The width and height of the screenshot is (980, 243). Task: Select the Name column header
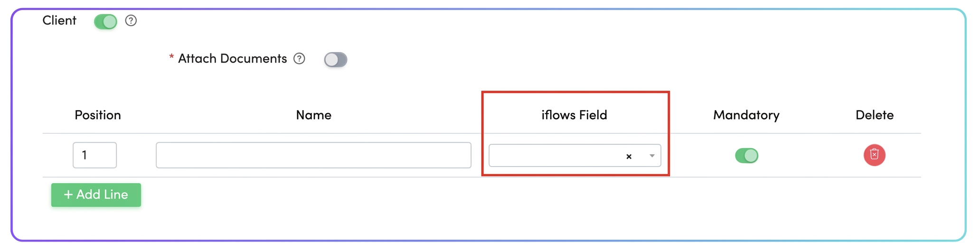click(x=313, y=115)
